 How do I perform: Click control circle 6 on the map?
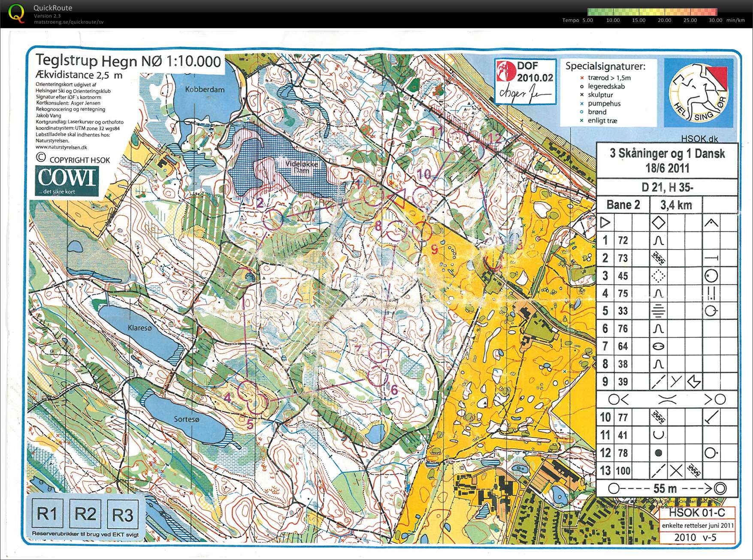click(x=378, y=376)
